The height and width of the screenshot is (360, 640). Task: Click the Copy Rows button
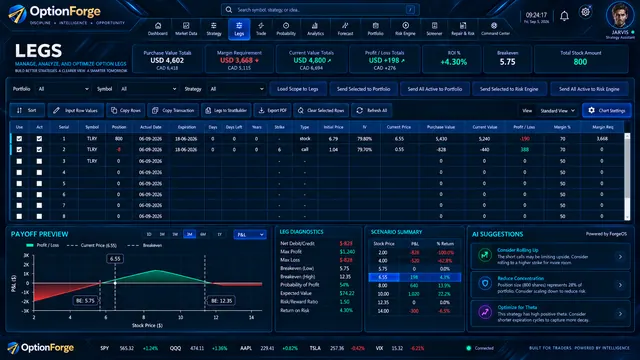click(x=126, y=110)
